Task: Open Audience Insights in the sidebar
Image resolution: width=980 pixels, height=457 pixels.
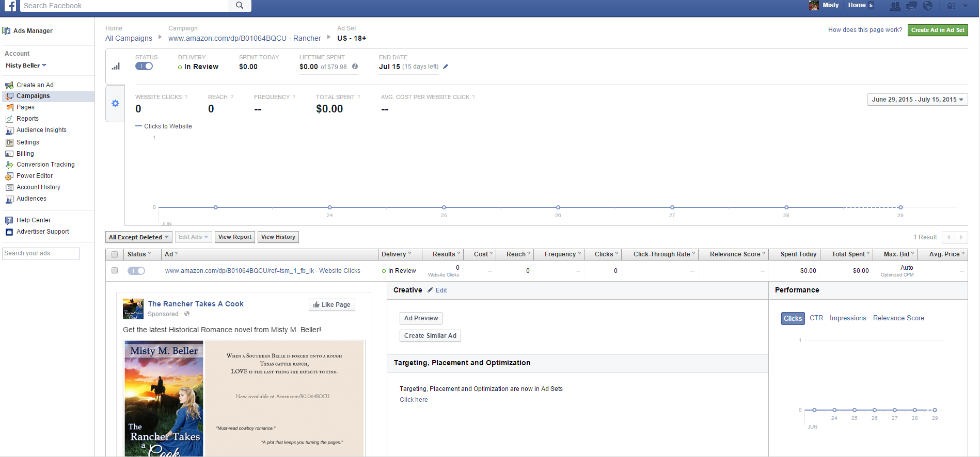Action: pyautogui.click(x=41, y=130)
